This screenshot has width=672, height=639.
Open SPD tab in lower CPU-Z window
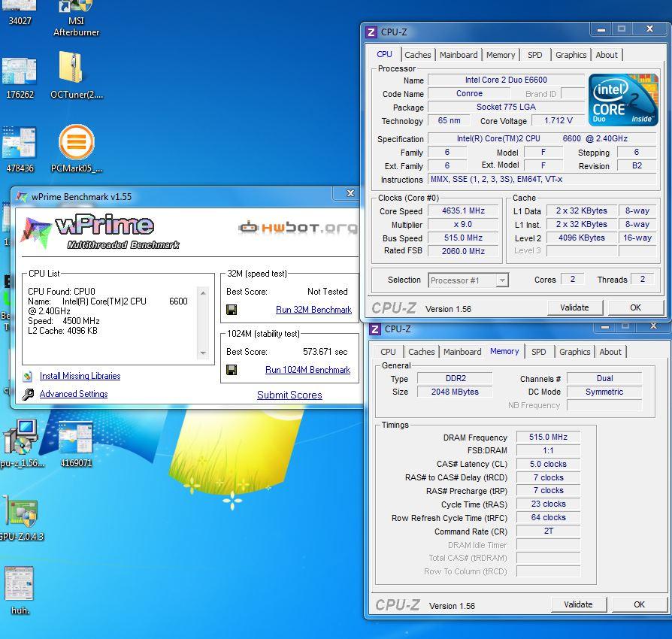pyautogui.click(x=539, y=352)
